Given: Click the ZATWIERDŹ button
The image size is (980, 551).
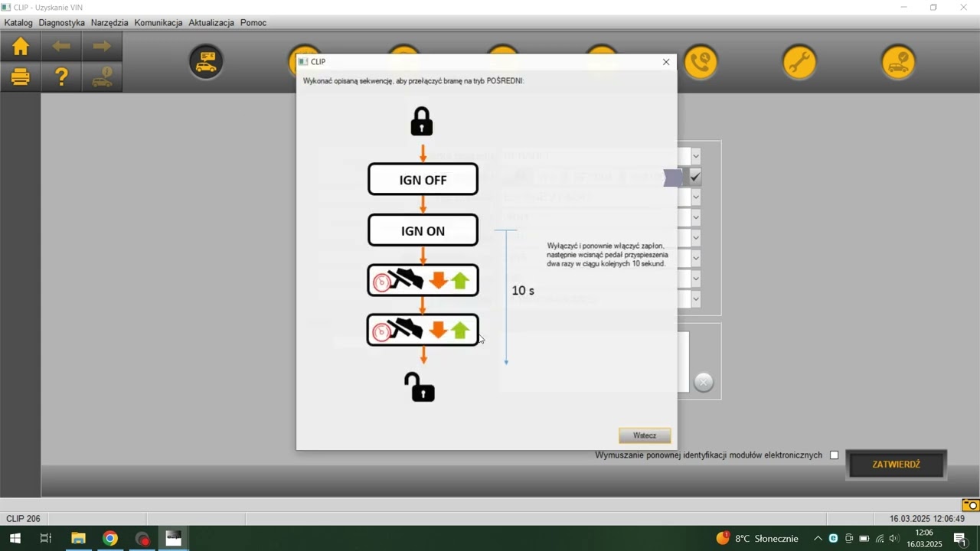Looking at the screenshot, I should pyautogui.click(x=897, y=465).
